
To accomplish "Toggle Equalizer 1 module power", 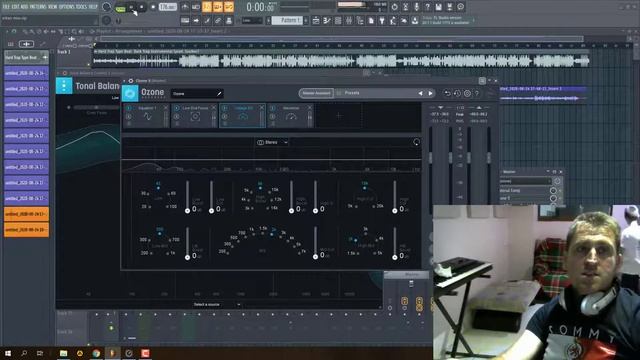I will click(x=129, y=108).
